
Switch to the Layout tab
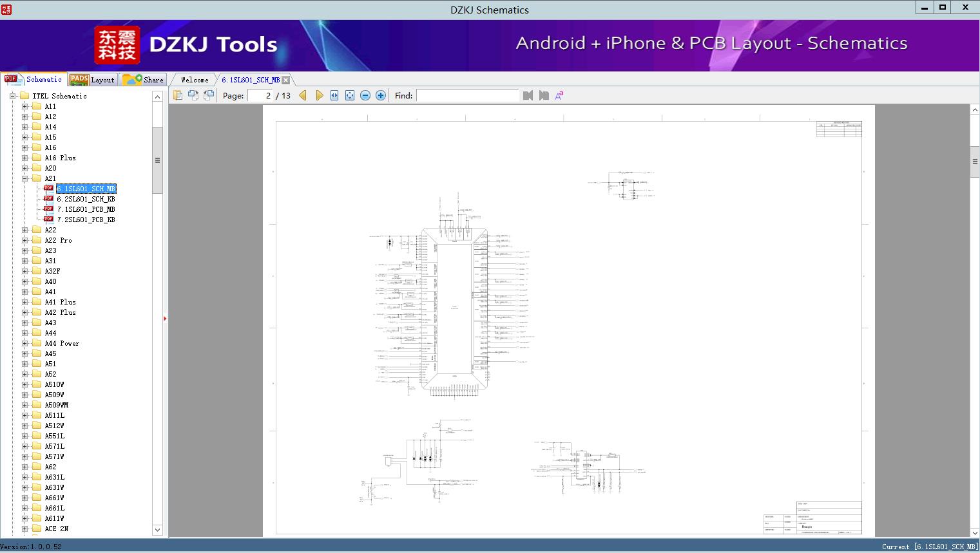coord(92,80)
